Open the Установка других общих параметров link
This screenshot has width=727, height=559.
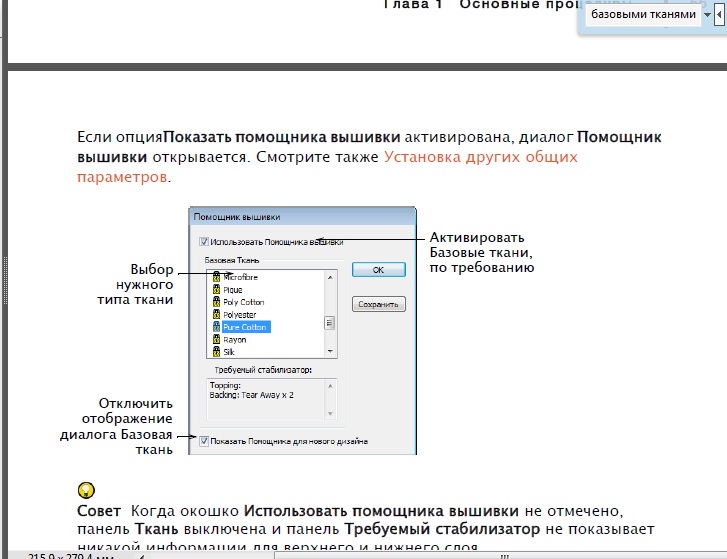click(480, 157)
